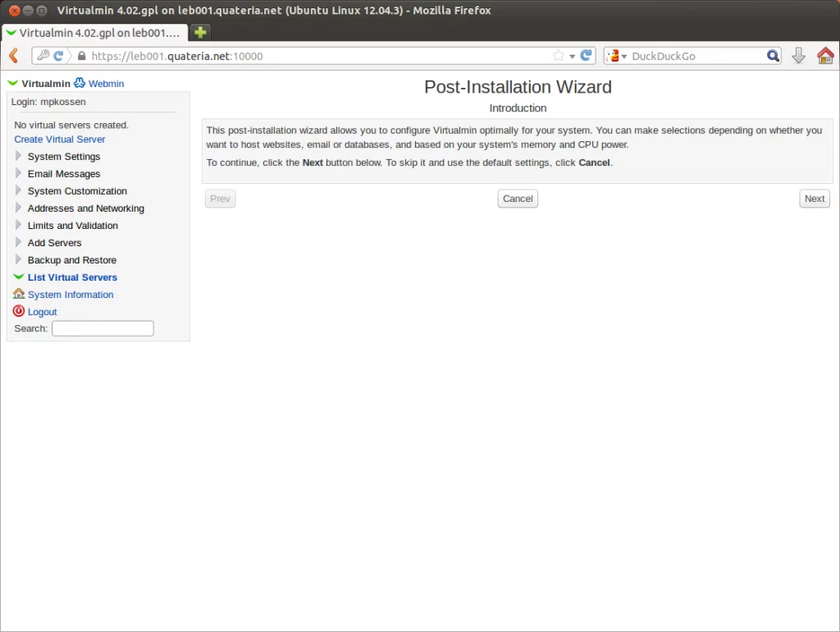Click the wizard Cancel button
The image size is (840, 632).
point(518,199)
